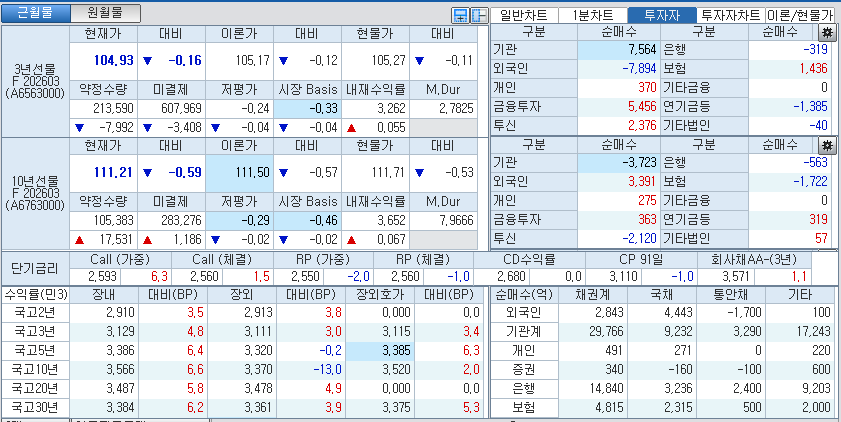Click the 기관 net buy value 7,564
This screenshot has width=841, height=422.
643,50
